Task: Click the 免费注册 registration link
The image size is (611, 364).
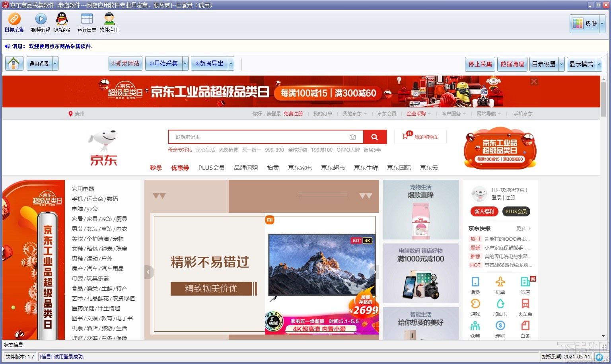Action: pos(294,113)
